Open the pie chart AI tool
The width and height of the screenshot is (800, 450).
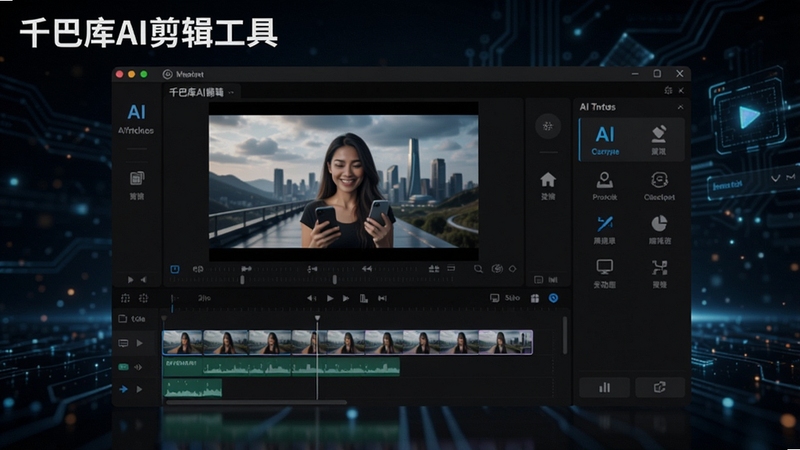[659, 223]
